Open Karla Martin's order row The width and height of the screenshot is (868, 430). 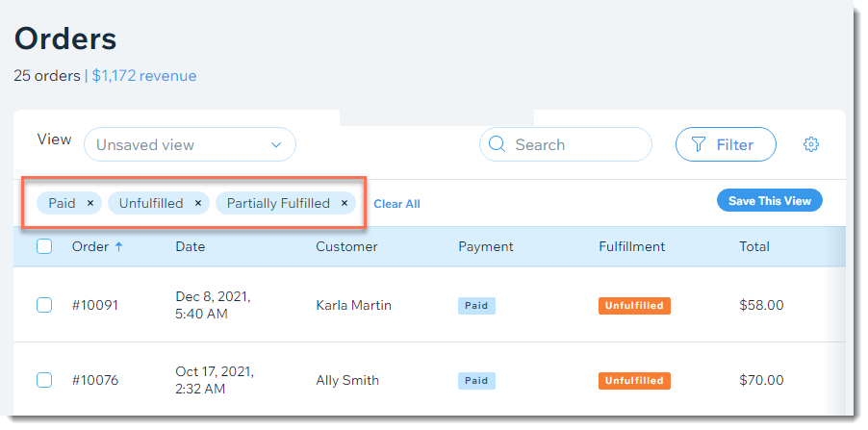tap(429, 305)
